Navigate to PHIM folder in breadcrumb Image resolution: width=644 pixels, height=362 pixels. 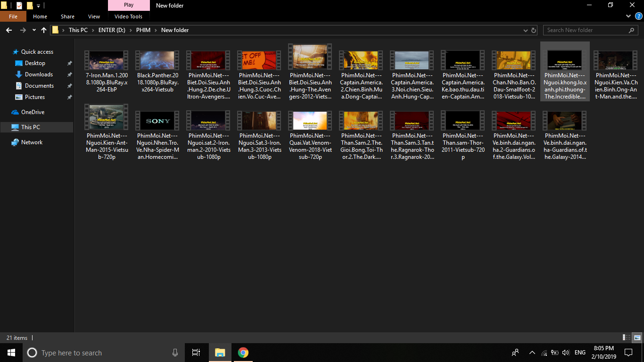(143, 30)
